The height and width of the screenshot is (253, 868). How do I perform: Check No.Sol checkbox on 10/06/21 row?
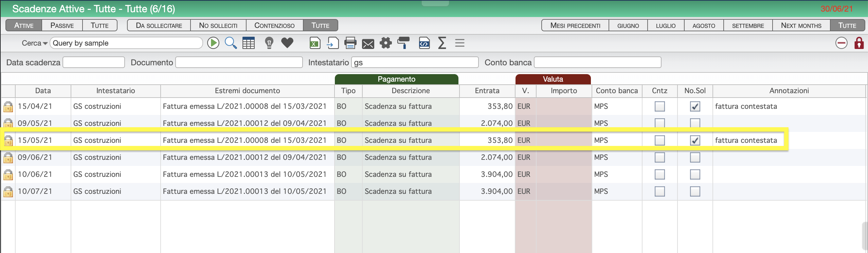point(695,174)
